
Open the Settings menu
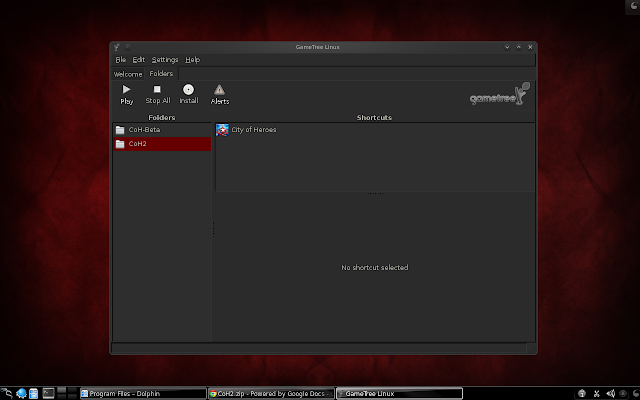click(x=165, y=60)
